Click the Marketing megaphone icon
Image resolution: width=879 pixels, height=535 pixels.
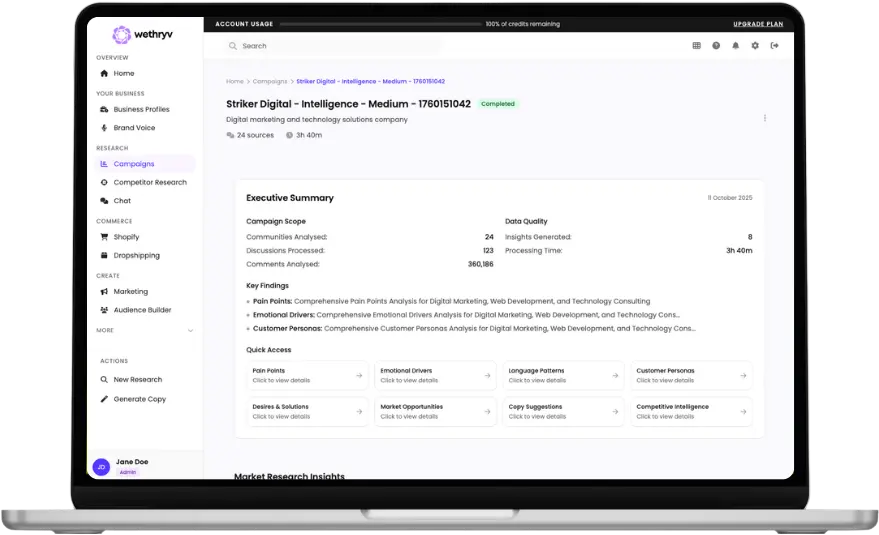(x=104, y=292)
